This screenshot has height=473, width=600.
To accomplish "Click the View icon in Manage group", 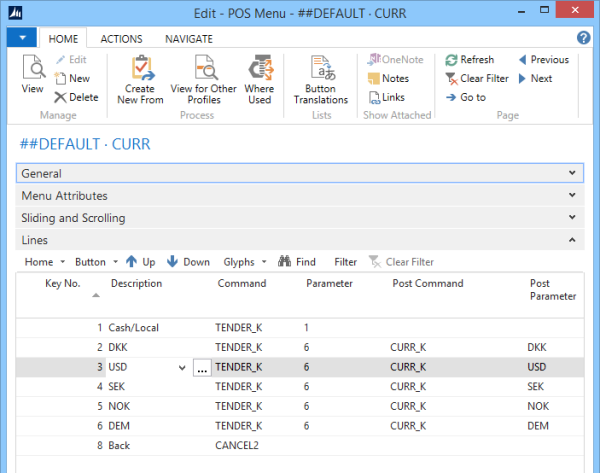I will 32,75.
